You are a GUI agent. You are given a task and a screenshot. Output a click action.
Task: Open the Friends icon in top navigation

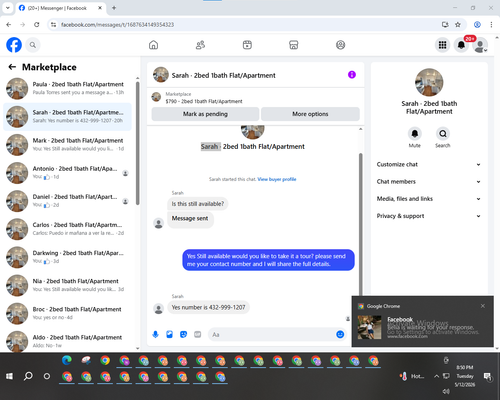(200, 45)
